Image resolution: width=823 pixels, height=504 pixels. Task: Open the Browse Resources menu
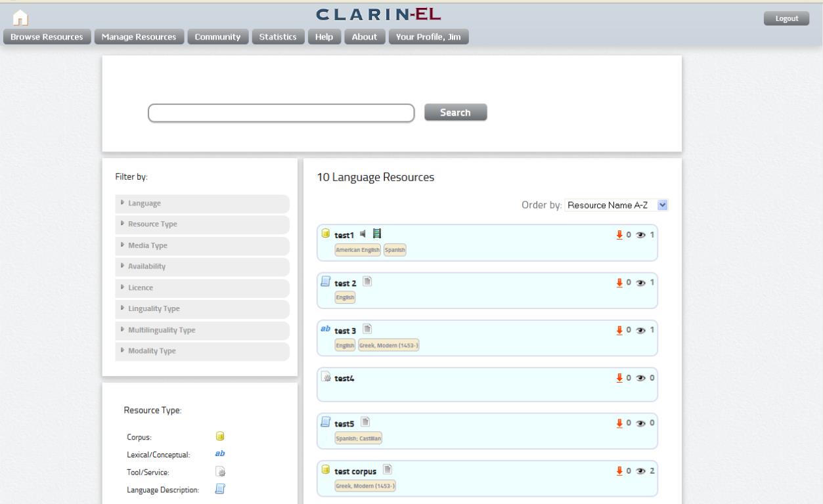click(x=47, y=37)
